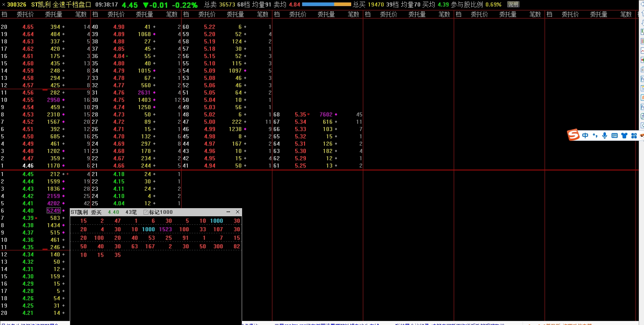Click the 167 order in 委买 popup
This screenshot has width=644, height=325.
(150, 246)
